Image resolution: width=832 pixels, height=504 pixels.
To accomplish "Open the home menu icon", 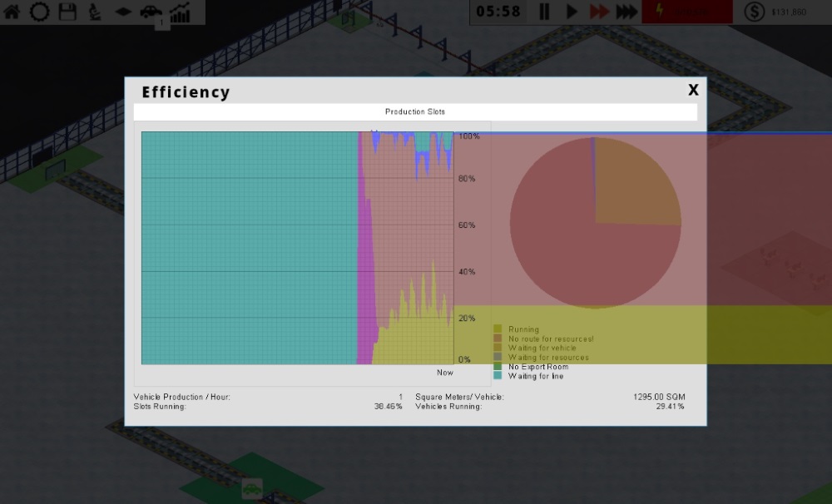I will [12, 12].
